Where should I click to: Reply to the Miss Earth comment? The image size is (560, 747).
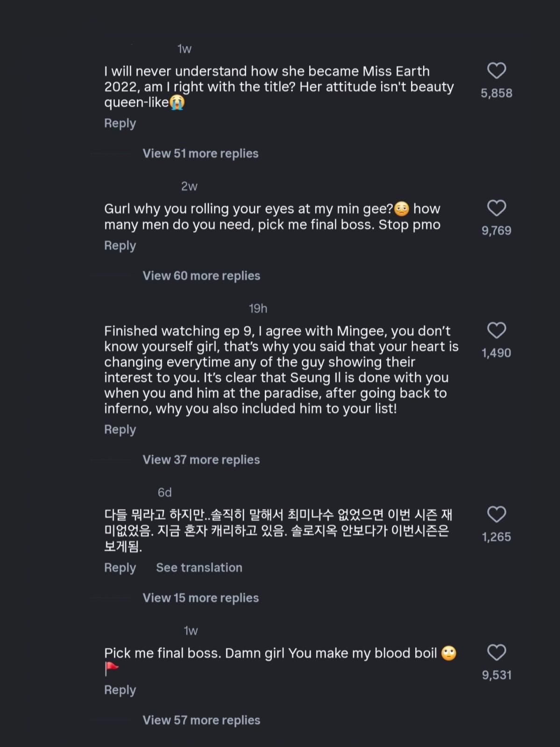click(x=120, y=123)
